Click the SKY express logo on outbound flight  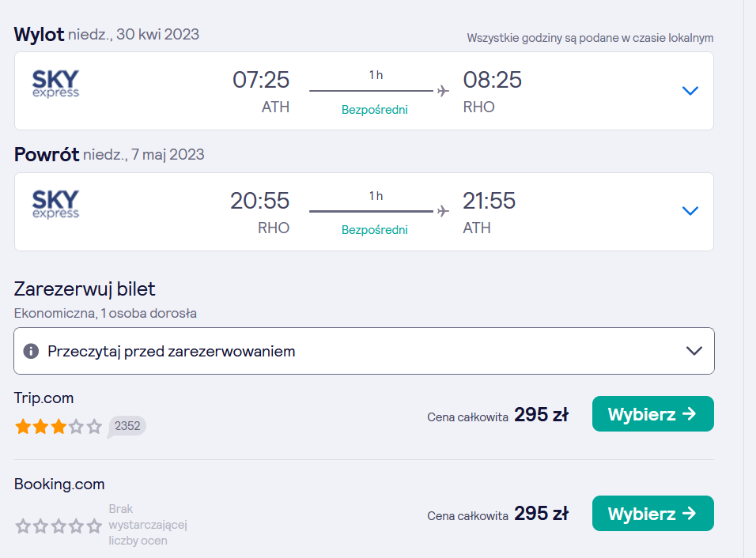pos(55,84)
